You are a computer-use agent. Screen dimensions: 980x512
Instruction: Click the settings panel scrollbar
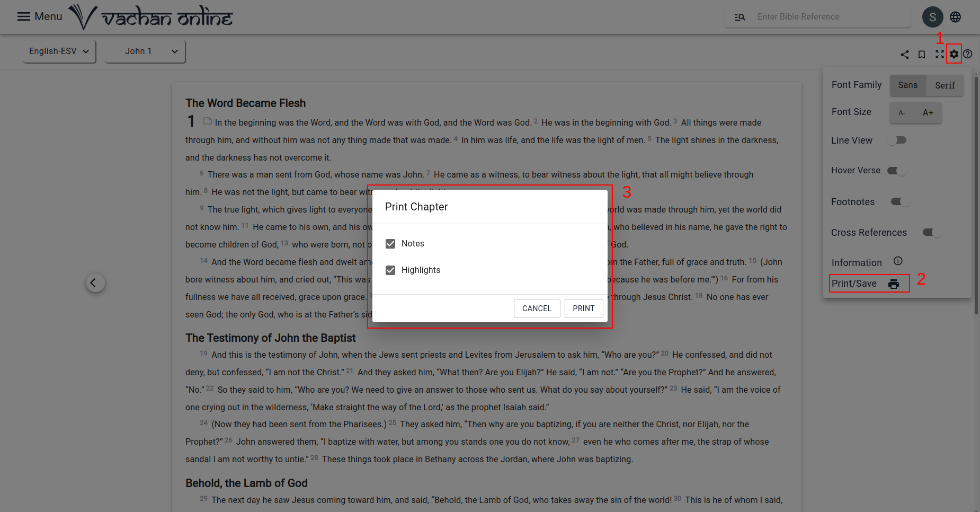click(x=976, y=196)
